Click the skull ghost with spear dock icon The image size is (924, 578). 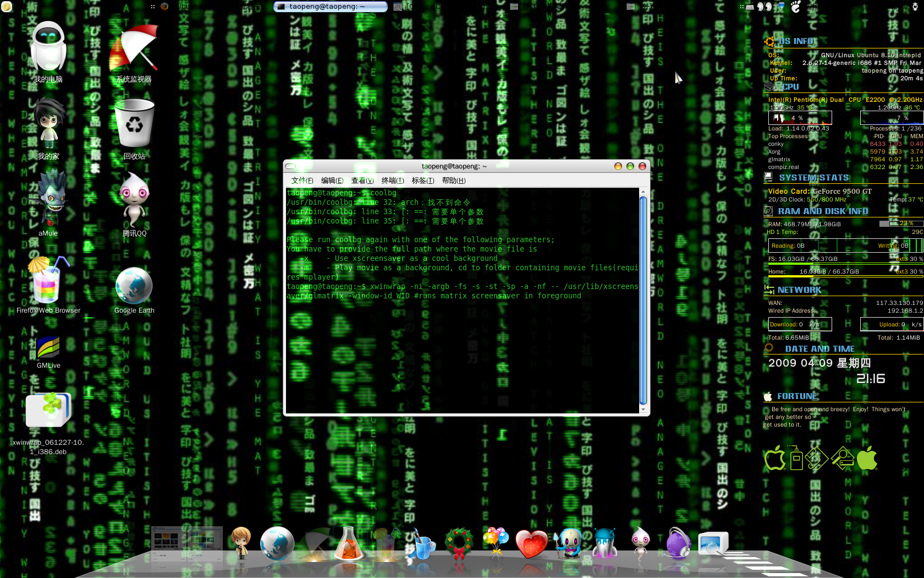coord(568,543)
